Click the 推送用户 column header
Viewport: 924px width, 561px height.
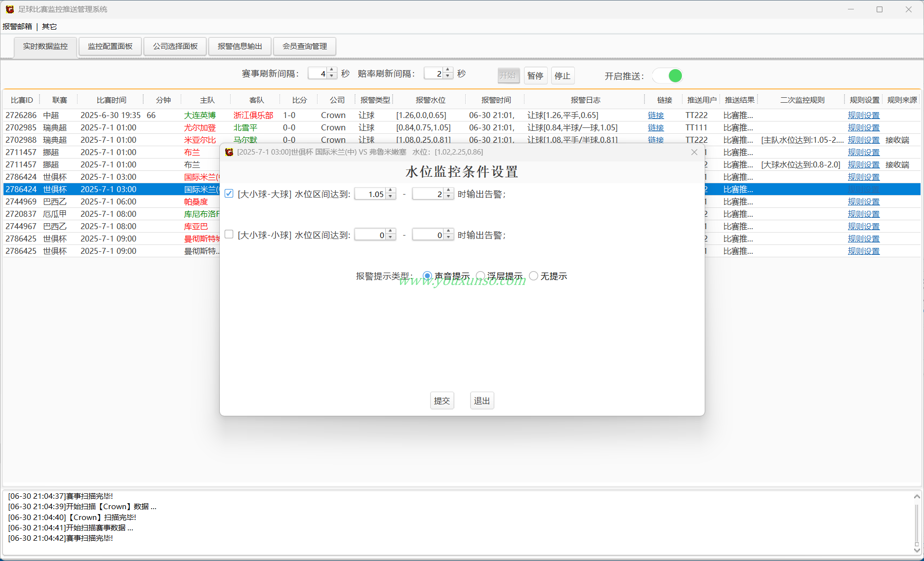702,100
